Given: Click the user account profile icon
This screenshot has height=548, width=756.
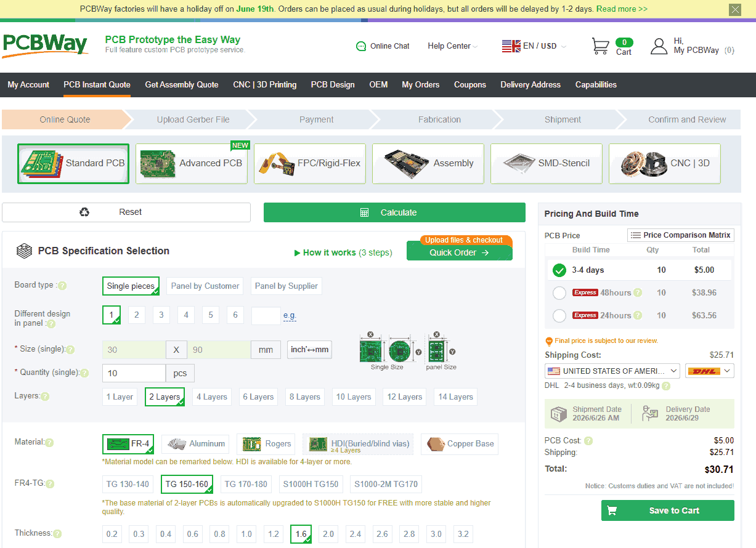Looking at the screenshot, I should coord(659,46).
